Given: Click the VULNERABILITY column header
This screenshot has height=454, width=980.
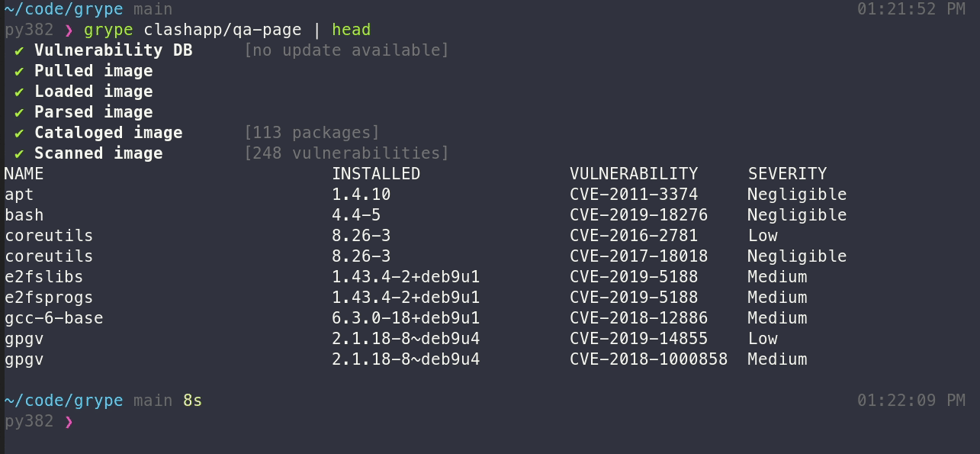Looking at the screenshot, I should coord(634,174).
